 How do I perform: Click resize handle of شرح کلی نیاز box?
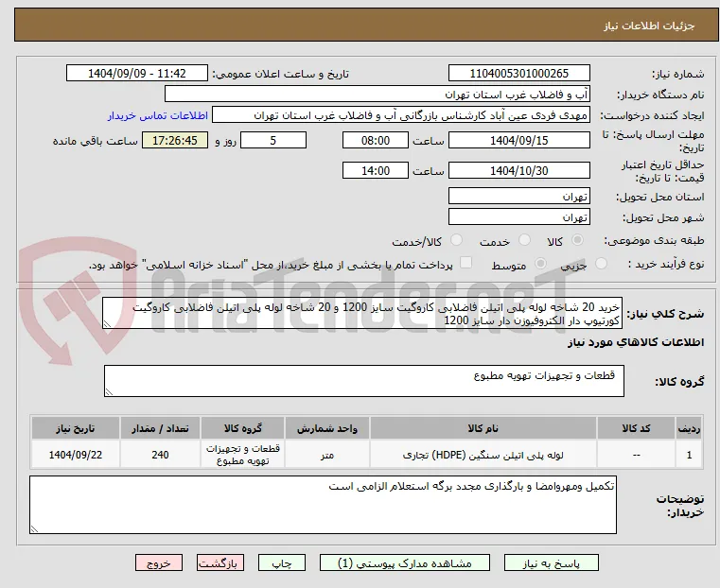pos(107,324)
